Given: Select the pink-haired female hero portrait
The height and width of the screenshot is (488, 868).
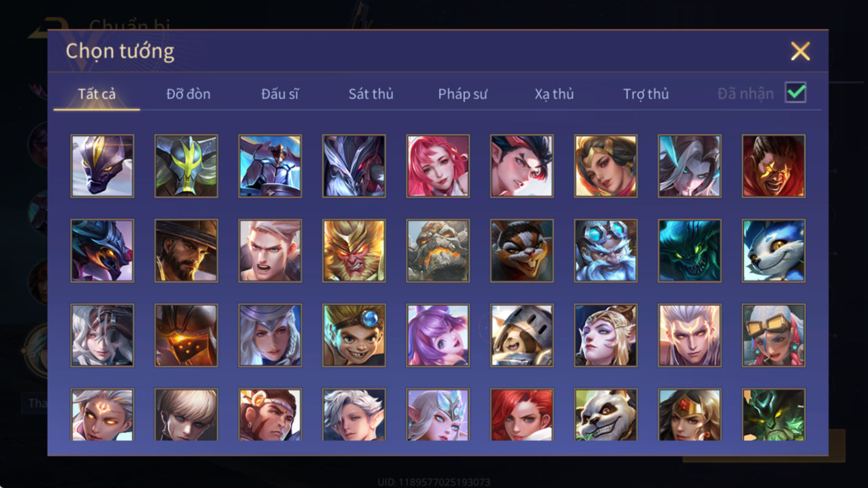Looking at the screenshot, I should point(438,166).
